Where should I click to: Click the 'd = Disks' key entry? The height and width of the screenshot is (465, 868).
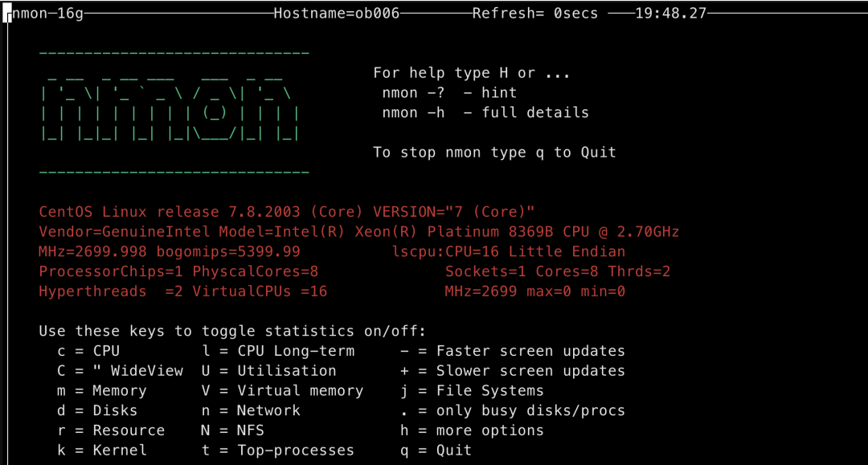97,411
